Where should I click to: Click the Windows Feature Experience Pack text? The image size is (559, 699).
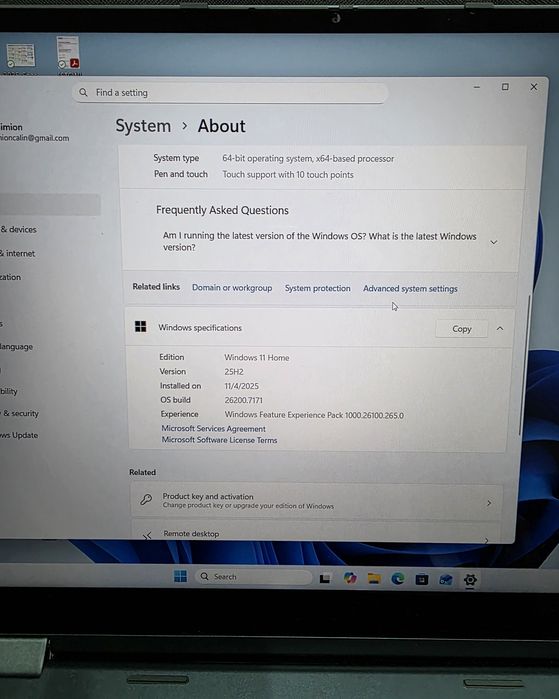pos(314,415)
